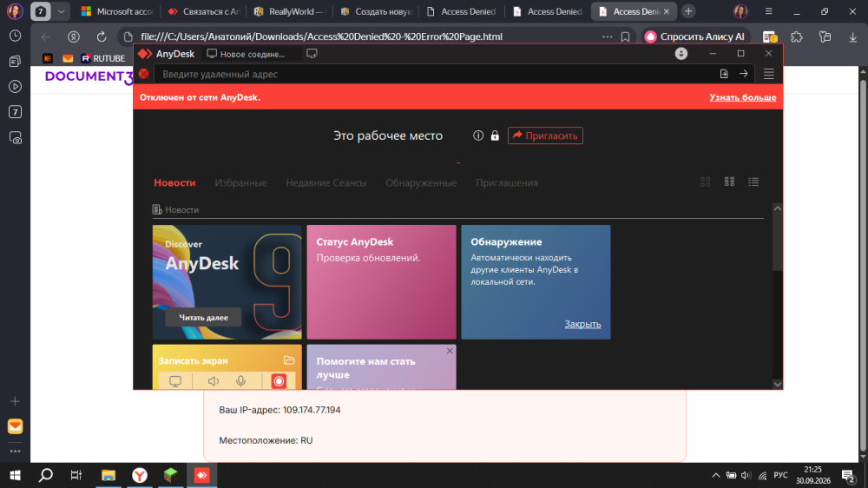Switch to small tiles grid view

pyautogui.click(x=730, y=181)
